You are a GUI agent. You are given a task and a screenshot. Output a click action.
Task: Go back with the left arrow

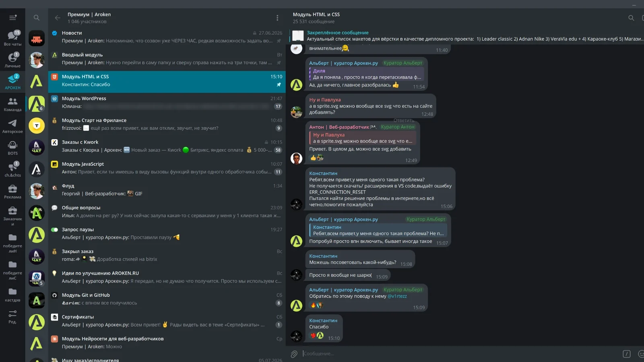tap(58, 18)
